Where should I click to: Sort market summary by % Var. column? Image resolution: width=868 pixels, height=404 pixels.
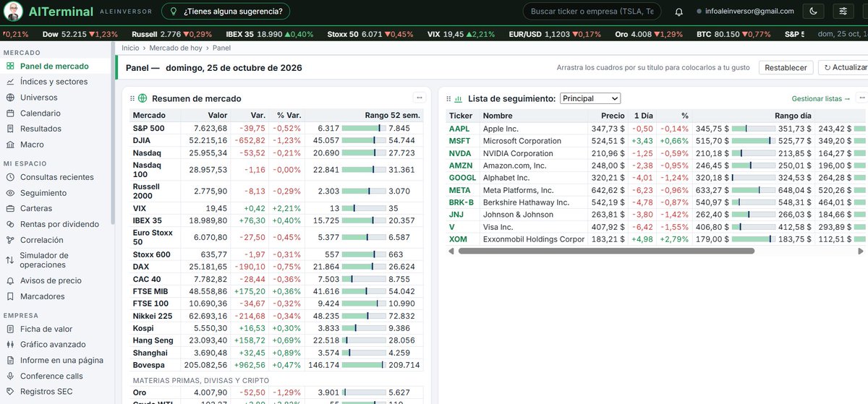pos(289,116)
